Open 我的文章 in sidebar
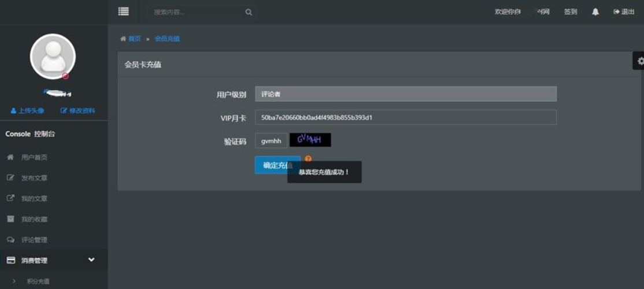The image size is (644, 289). pyautogui.click(x=34, y=199)
